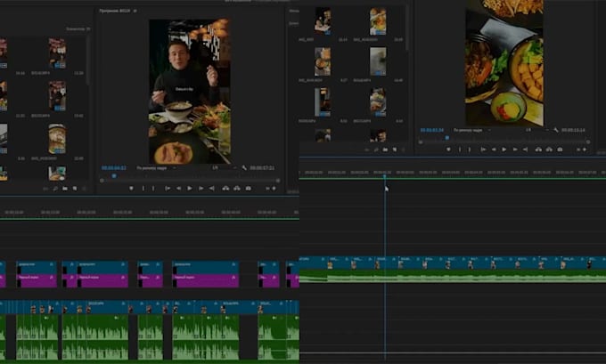Mark In point in left program monitor
The width and height of the screenshot is (606, 364).
[143, 189]
